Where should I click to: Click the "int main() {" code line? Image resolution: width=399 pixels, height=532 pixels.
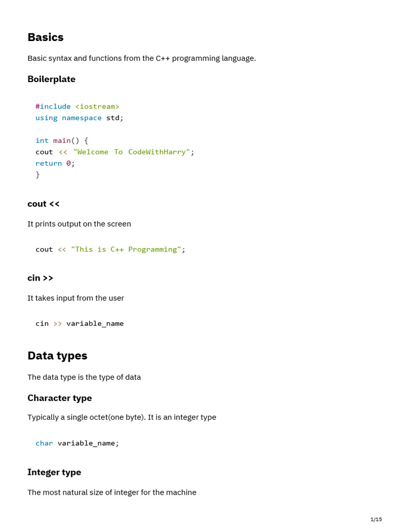62,140
